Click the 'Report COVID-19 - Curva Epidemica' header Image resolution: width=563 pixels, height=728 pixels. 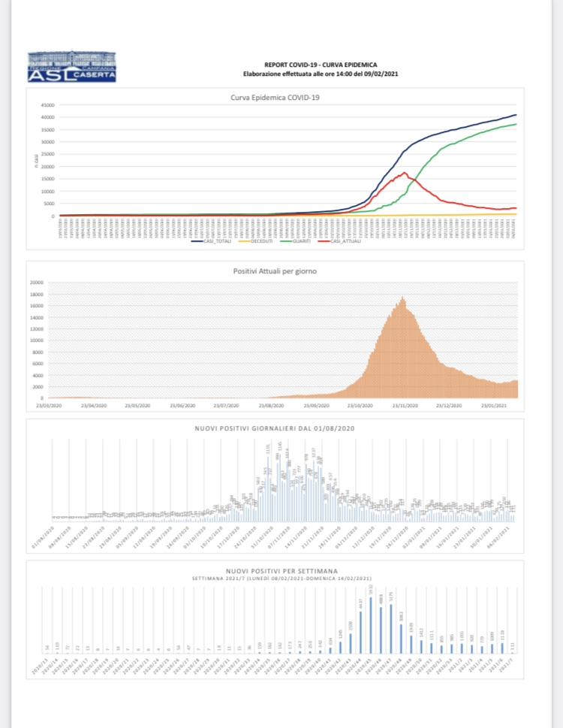pos(321,65)
